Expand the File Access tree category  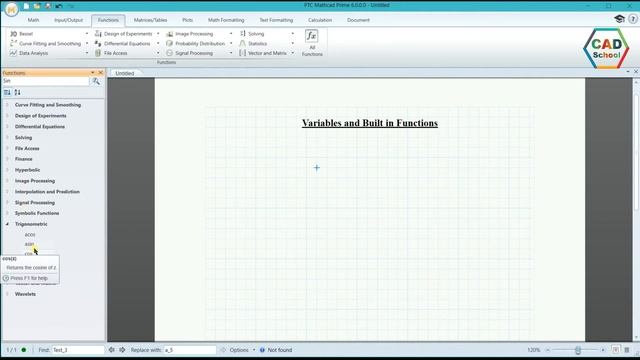click(x=7, y=148)
